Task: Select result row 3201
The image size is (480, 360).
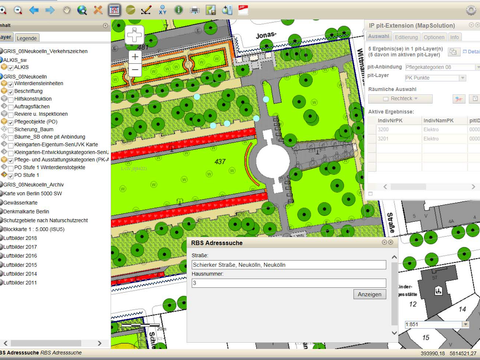Action: click(423, 139)
